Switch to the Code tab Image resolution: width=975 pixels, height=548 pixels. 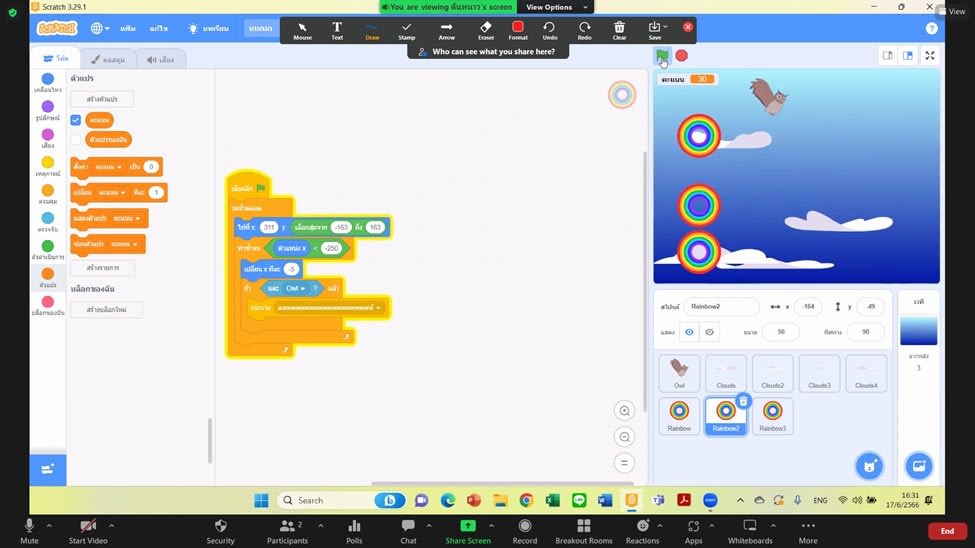pyautogui.click(x=55, y=58)
